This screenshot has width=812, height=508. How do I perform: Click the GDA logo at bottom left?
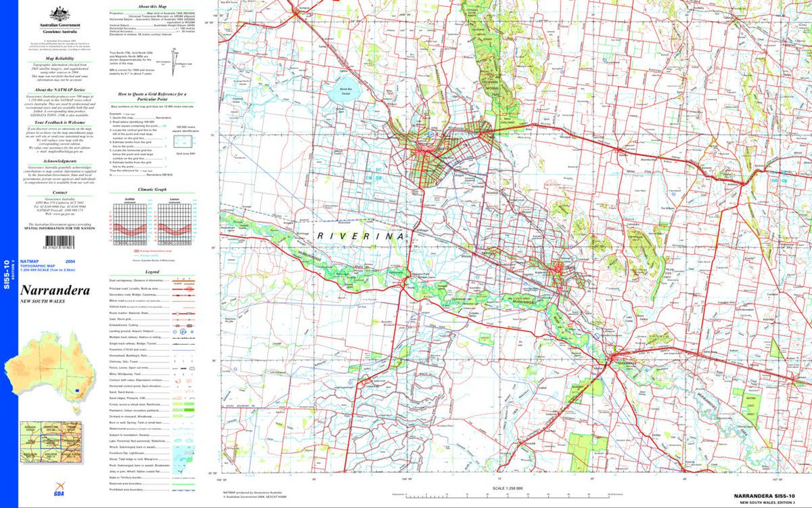pos(60,490)
